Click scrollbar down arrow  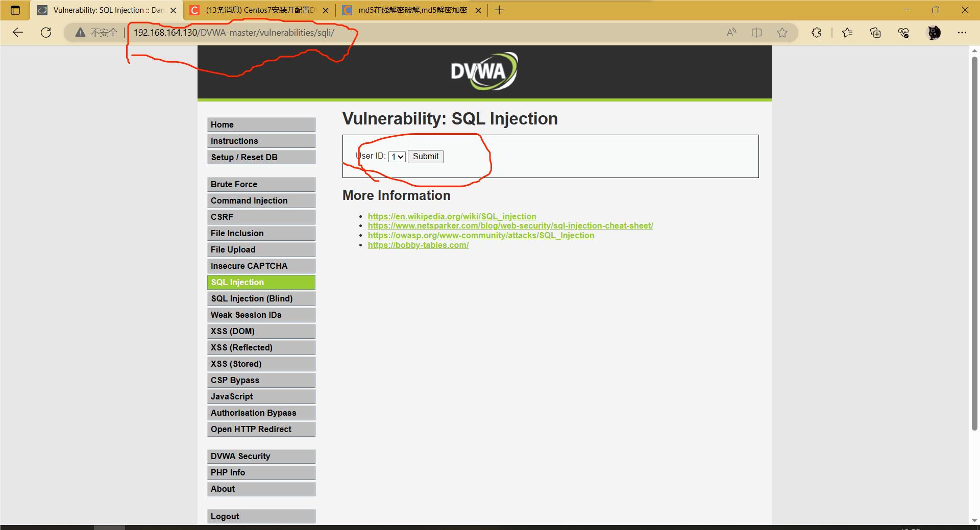[x=974, y=520]
